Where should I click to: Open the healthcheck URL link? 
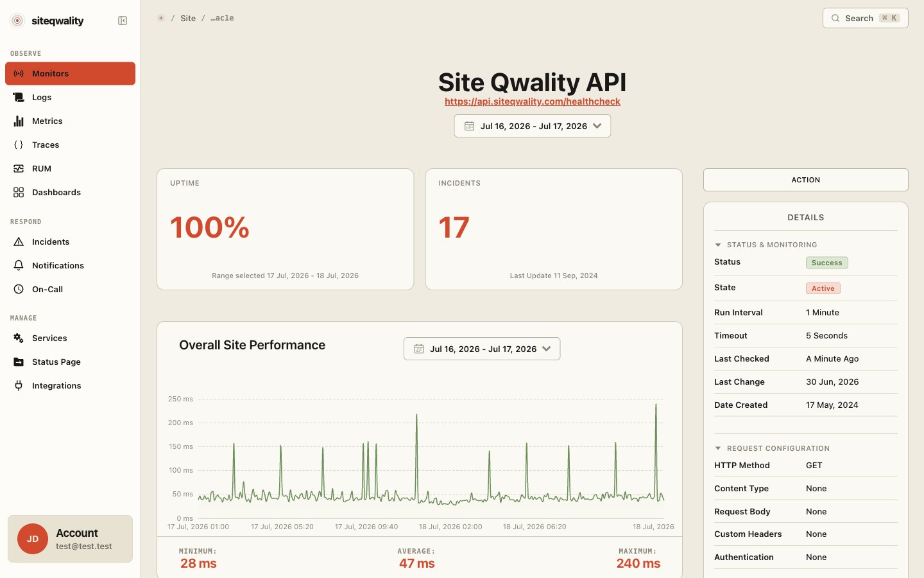coord(533,101)
